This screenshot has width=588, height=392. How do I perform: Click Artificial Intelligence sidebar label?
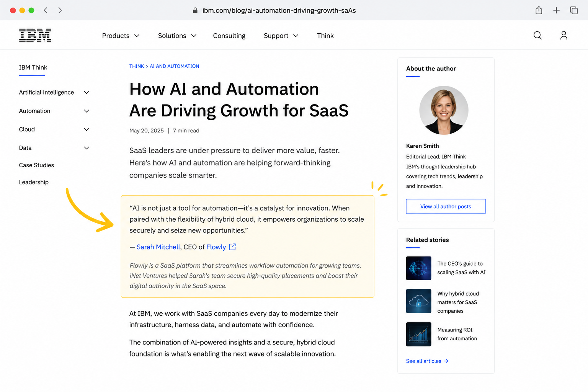46,92
